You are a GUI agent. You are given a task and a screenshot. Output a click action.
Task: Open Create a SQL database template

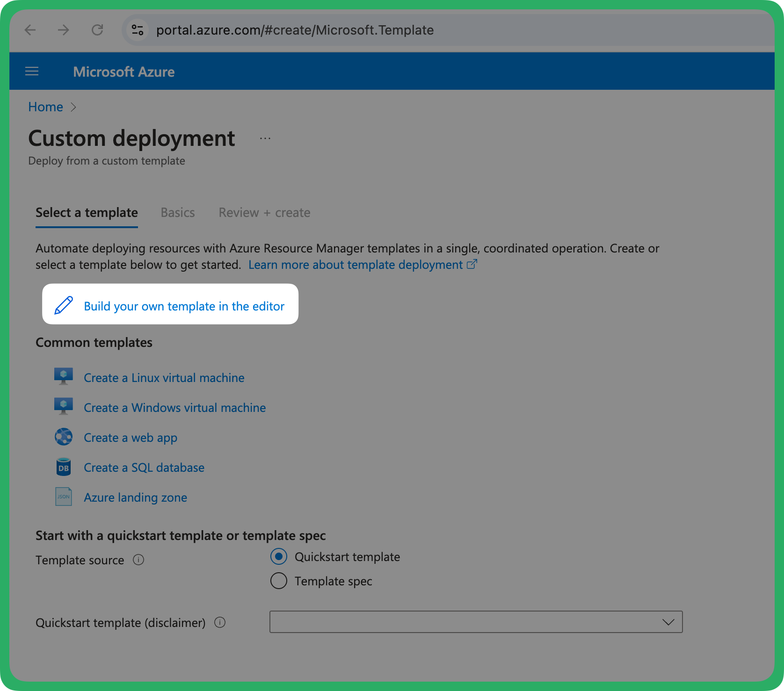pyautogui.click(x=144, y=468)
